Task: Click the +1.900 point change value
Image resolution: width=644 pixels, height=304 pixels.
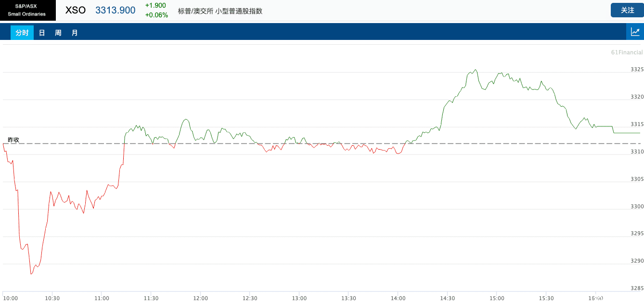Action: (155, 5)
